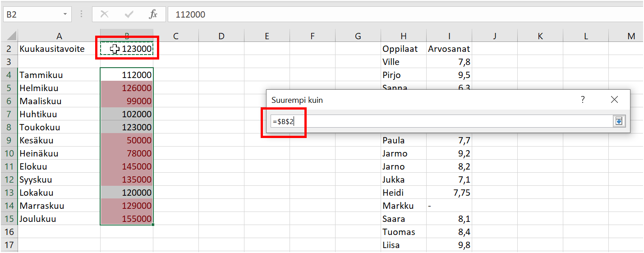Viewport: 644px width, 253px height.
Task: Select column K header
Action: tap(540, 37)
